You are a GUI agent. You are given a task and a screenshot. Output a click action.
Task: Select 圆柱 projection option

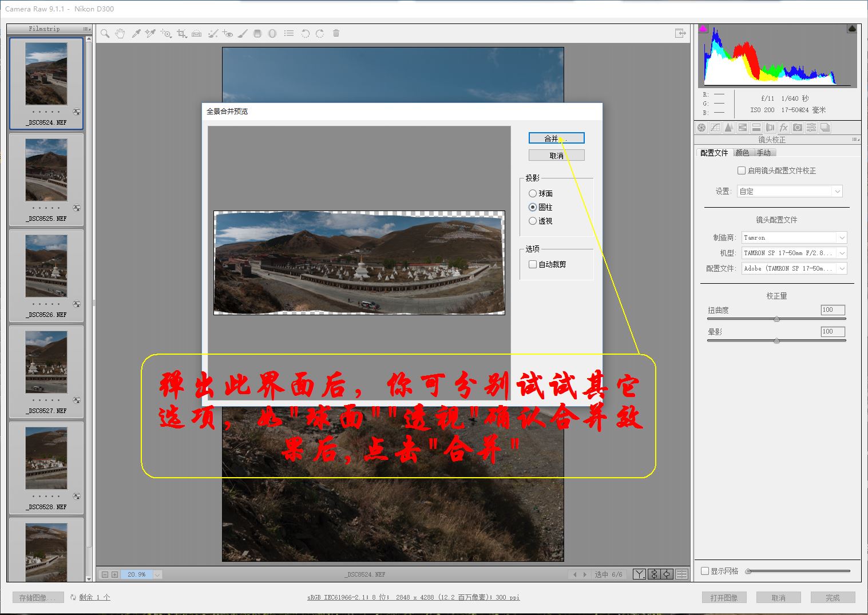541,207
